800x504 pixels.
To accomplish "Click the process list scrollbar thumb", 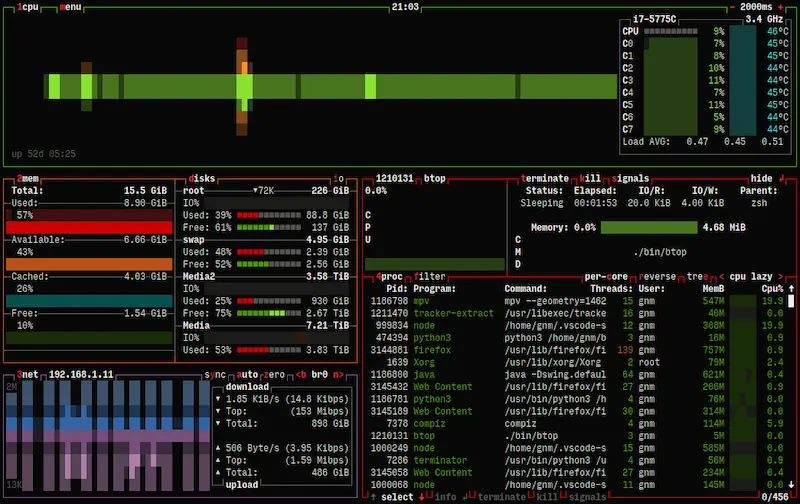I will [791, 301].
